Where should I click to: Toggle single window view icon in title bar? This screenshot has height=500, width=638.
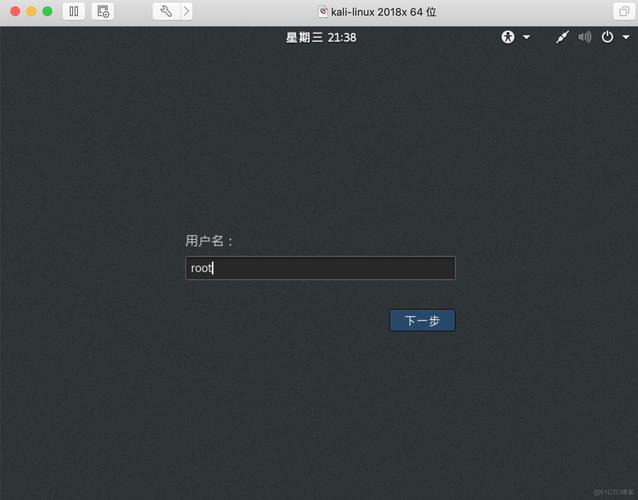click(624, 11)
